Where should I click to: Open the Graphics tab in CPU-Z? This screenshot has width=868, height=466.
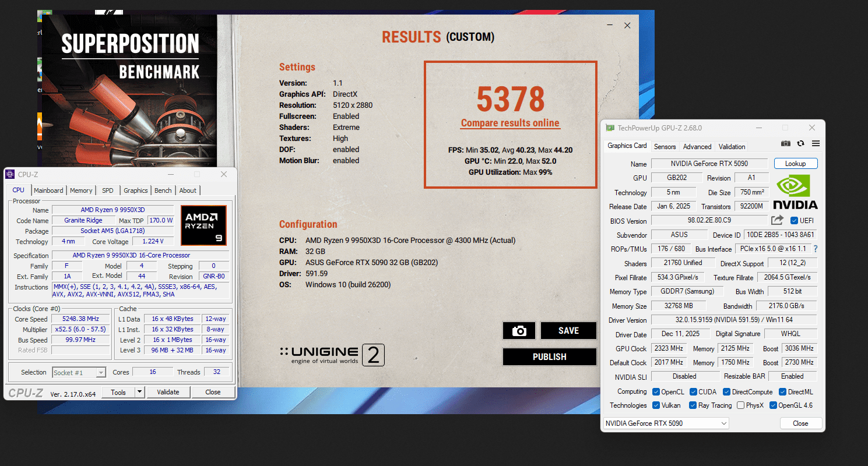point(136,190)
